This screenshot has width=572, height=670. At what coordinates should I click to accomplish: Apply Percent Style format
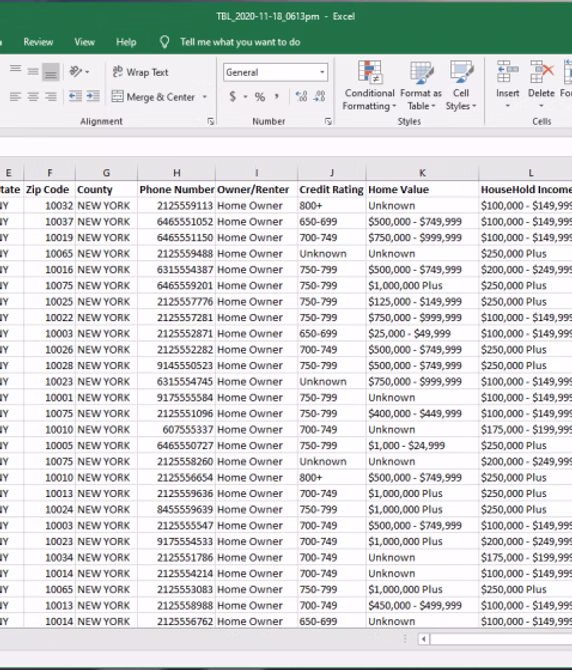click(260, 97)
